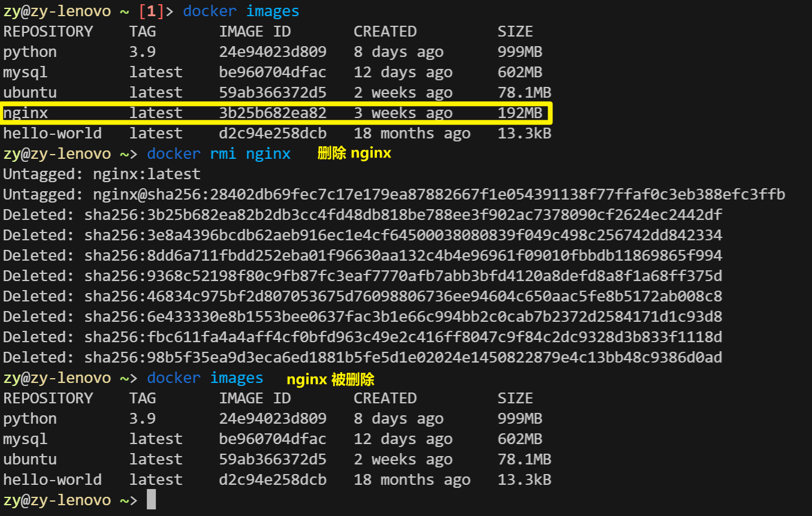Click REPOSITORY header of first listing
The image size is (812, 516).
(48, 31)
